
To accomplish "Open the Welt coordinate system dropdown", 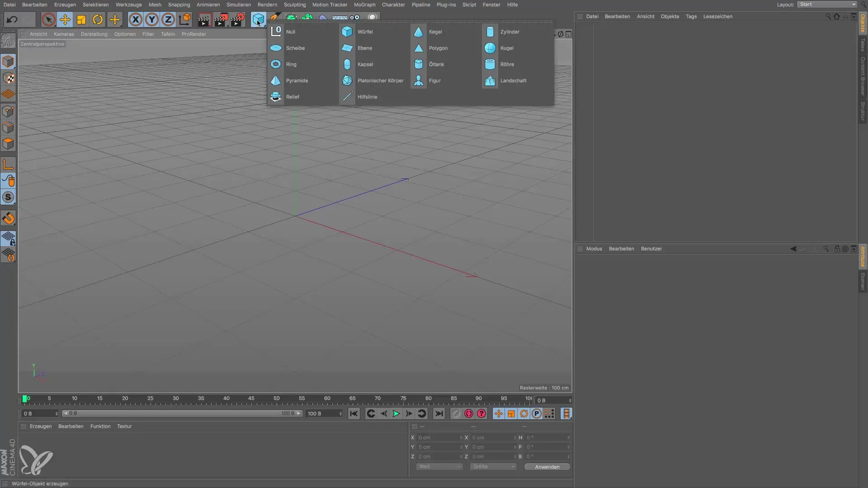I will tap(439, 467).
